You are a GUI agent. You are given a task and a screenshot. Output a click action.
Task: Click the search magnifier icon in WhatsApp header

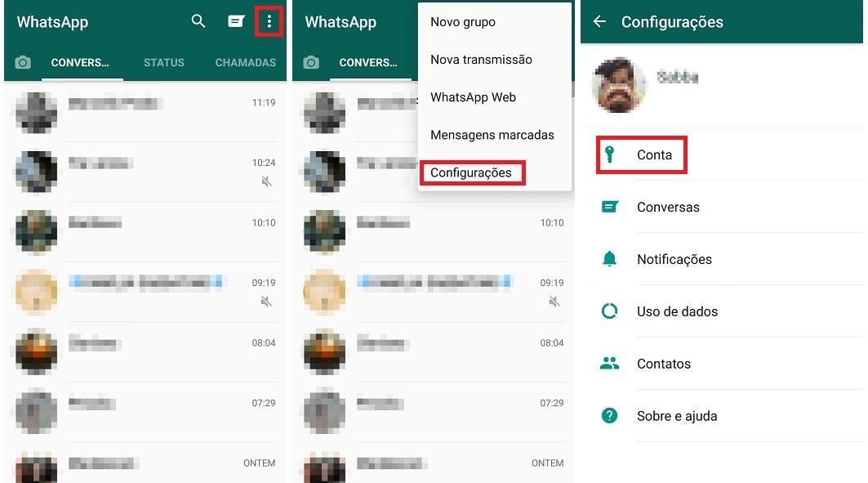click(198, 22)
